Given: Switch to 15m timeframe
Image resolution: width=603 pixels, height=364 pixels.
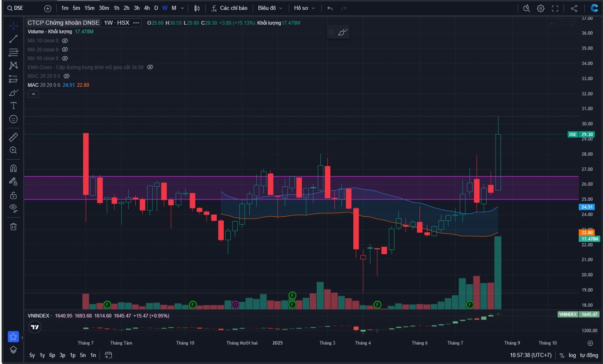Looking at the screenshot, I should tap(89, 8).
